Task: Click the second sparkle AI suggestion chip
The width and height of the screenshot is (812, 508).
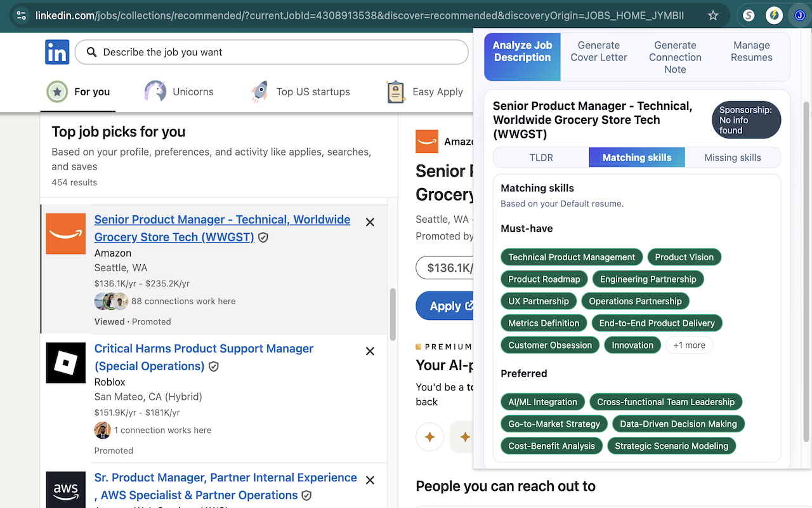Action: point(462,437)
